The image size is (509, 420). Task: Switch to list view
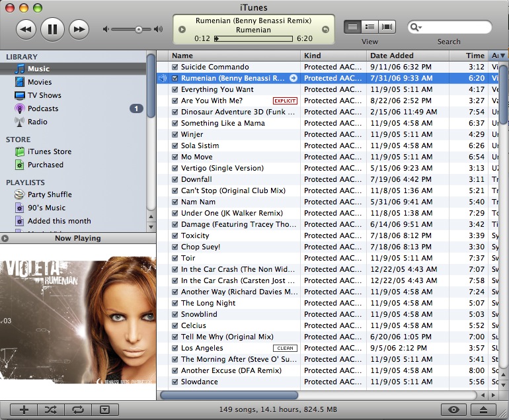352,26
